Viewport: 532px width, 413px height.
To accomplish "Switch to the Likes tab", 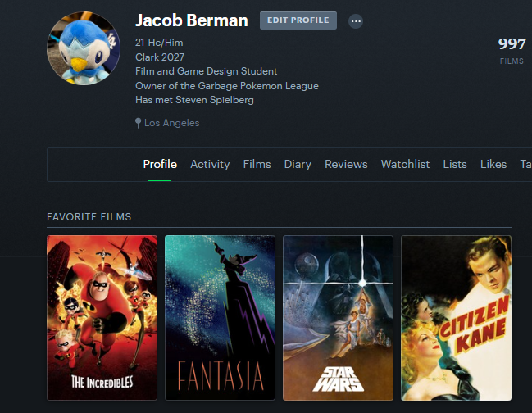I will [493, 164].
